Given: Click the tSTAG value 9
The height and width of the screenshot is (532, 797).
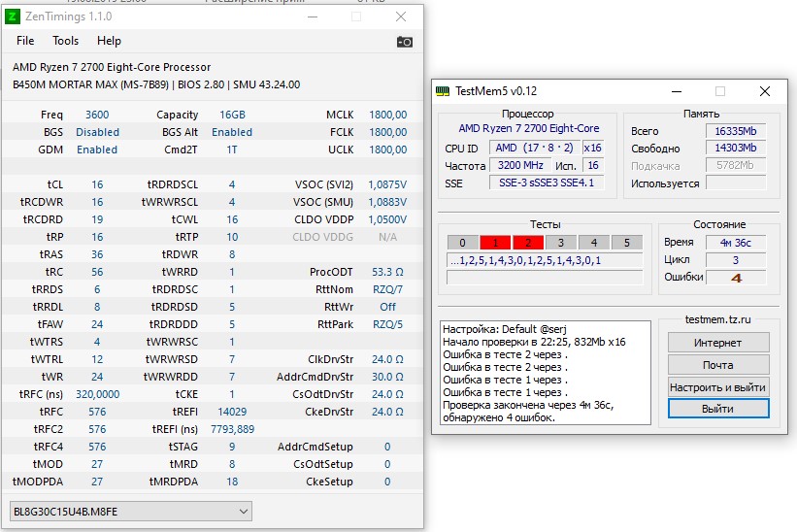Looking at the screenshot, I should (x=232, y=447).
